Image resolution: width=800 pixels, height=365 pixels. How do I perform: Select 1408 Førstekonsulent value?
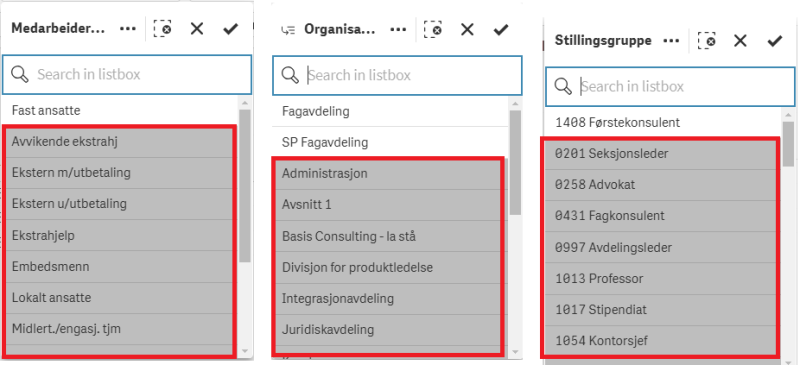click(663, 123)
